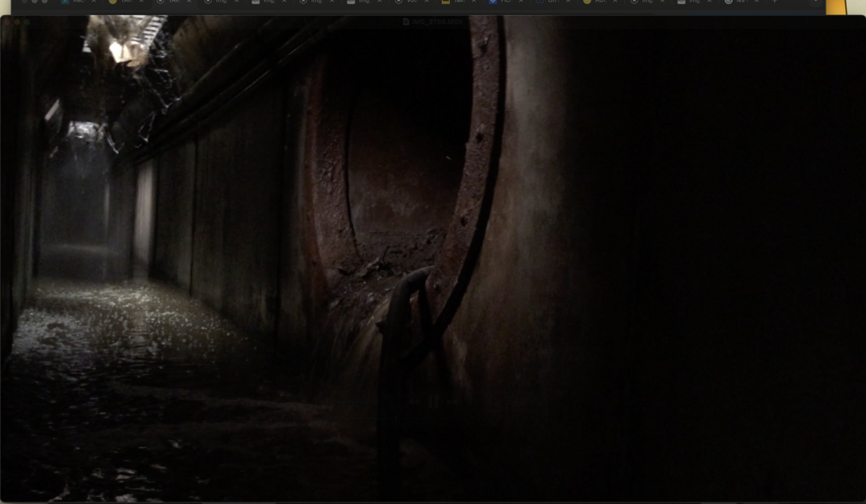Screen dimensions: 866x504
Task: Make the IMG_2796.MOV window full screen
Action: pyautogui.click(x=27, y=22)
